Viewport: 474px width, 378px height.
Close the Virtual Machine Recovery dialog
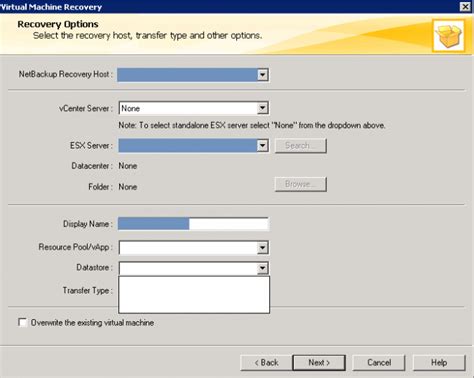pyautogui.click(x=465, y=6)
